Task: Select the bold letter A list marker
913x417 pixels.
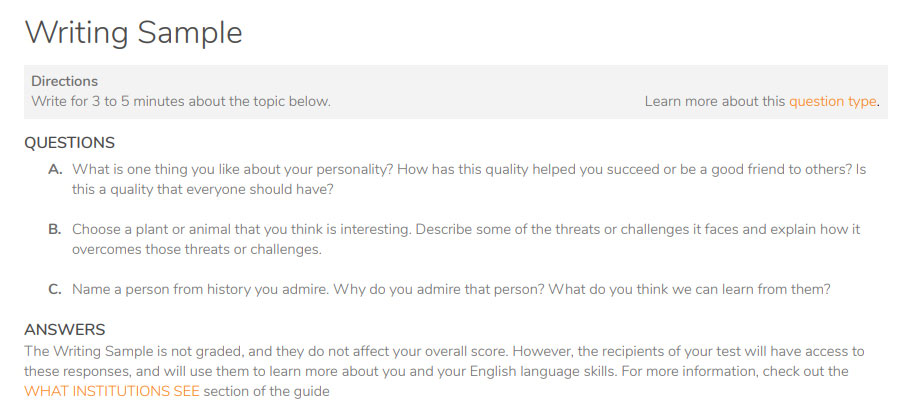Action: [55, 169]
